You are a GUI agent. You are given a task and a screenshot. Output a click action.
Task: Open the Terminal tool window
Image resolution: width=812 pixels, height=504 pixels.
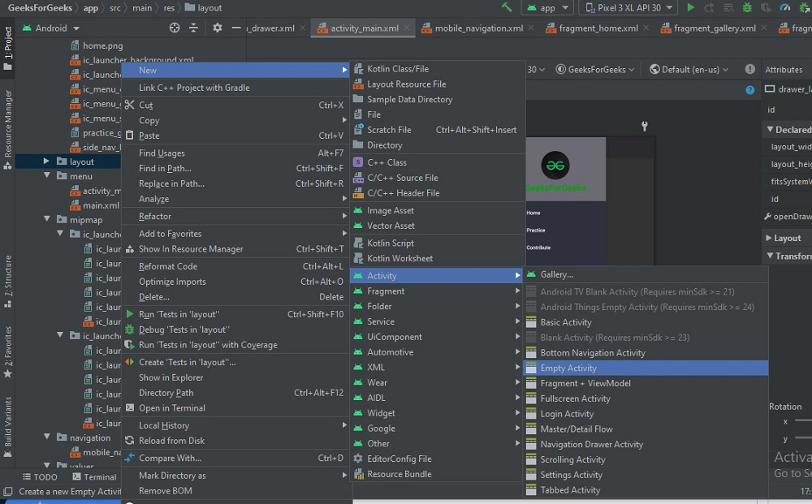coord(94,477)
